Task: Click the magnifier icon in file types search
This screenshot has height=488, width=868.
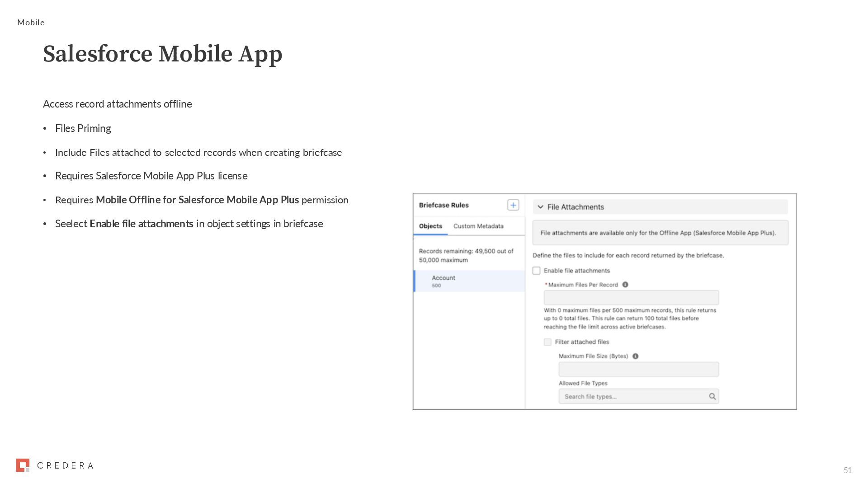Action: point(712,396)
